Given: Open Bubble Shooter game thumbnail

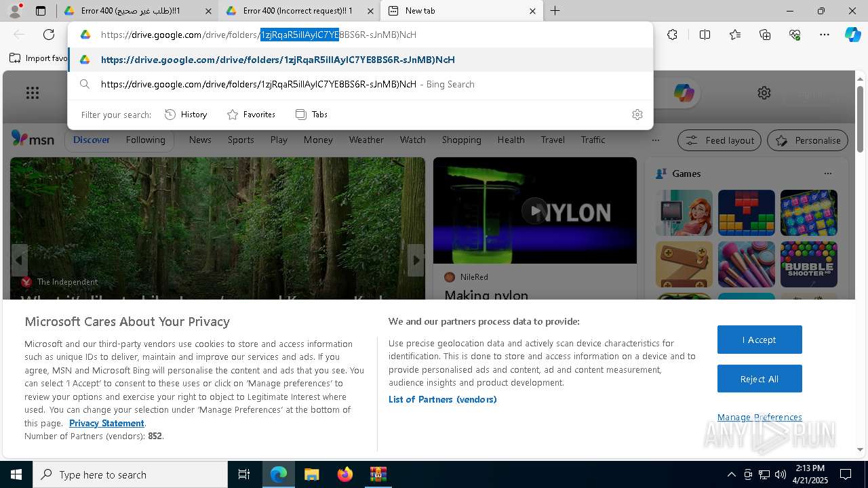Looking at the screenshot, I should click(808, 264).
